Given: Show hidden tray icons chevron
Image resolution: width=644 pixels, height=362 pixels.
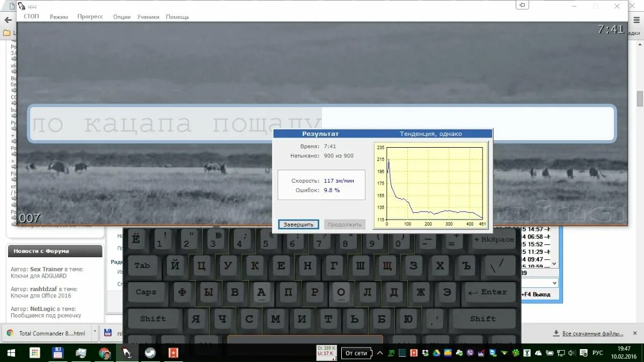Looking at the screenshot, I should click(380, 353).
